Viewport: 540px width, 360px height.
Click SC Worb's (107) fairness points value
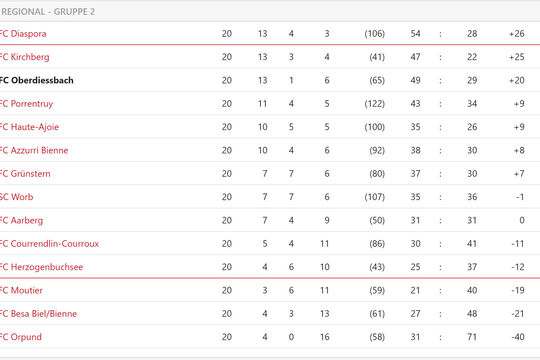375,197
